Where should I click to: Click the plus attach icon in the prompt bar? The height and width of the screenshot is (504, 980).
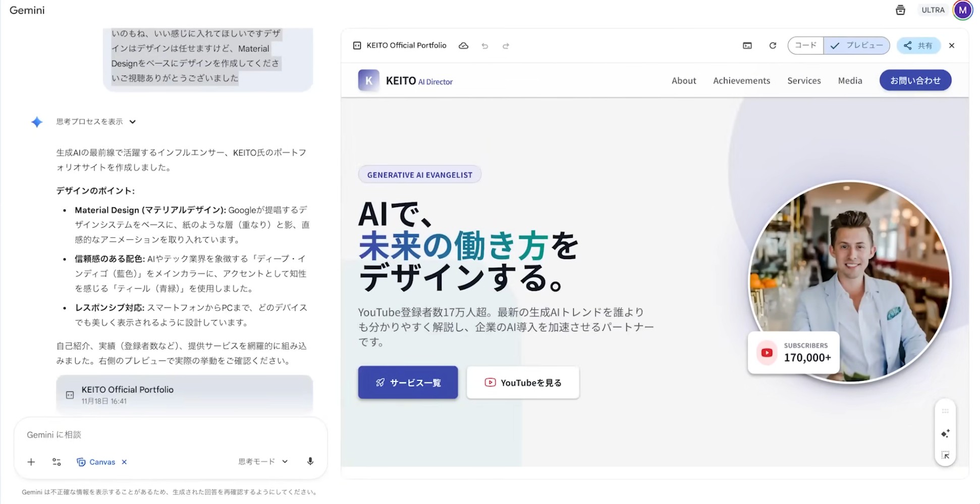click(x=31, y=462)
